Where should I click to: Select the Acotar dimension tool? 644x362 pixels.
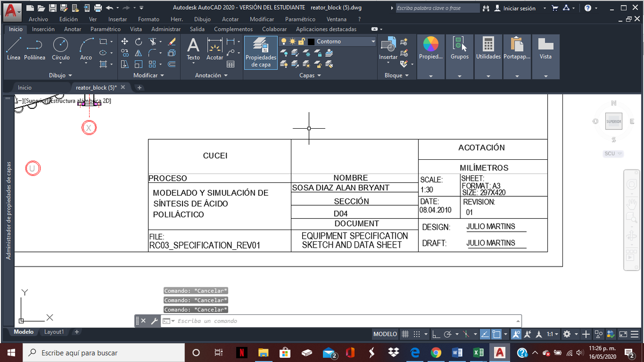(215, 49)
